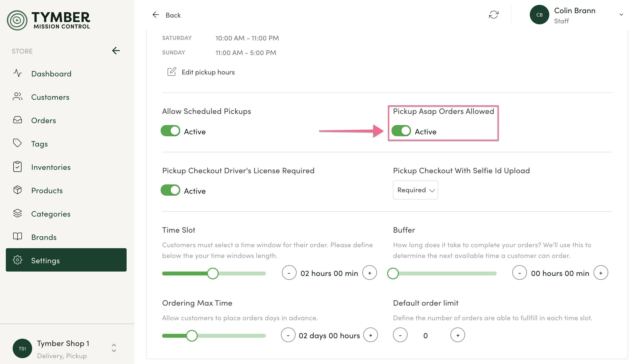
Task: Click the TS1 store avatar
Action: pos(22,349)
